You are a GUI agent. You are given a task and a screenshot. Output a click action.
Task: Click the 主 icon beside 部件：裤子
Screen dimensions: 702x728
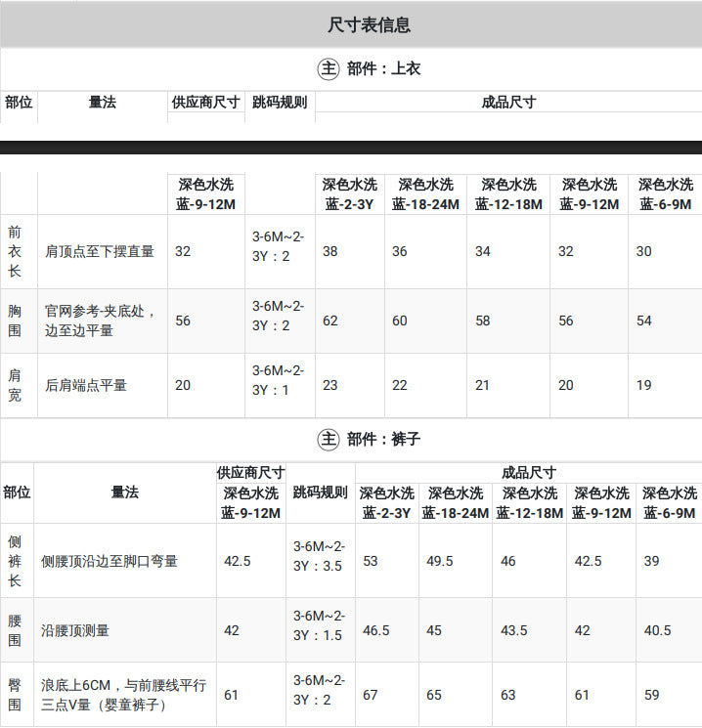(x=328, y=439)
